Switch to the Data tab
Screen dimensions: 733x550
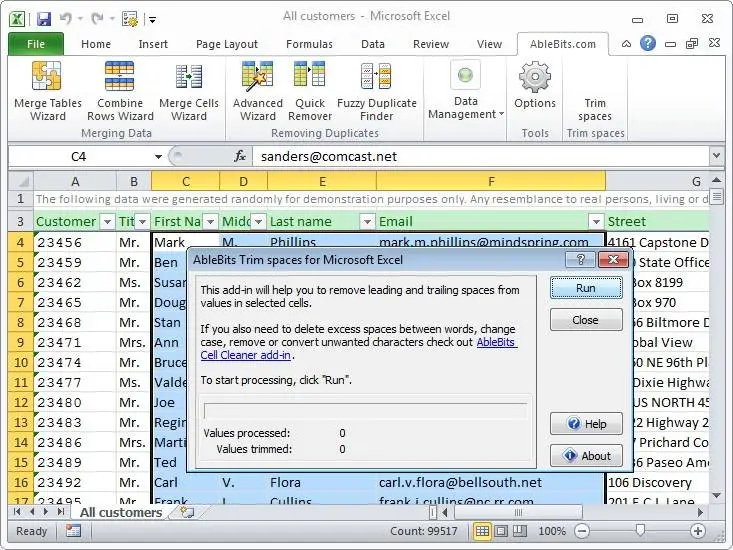coord(373,44)
